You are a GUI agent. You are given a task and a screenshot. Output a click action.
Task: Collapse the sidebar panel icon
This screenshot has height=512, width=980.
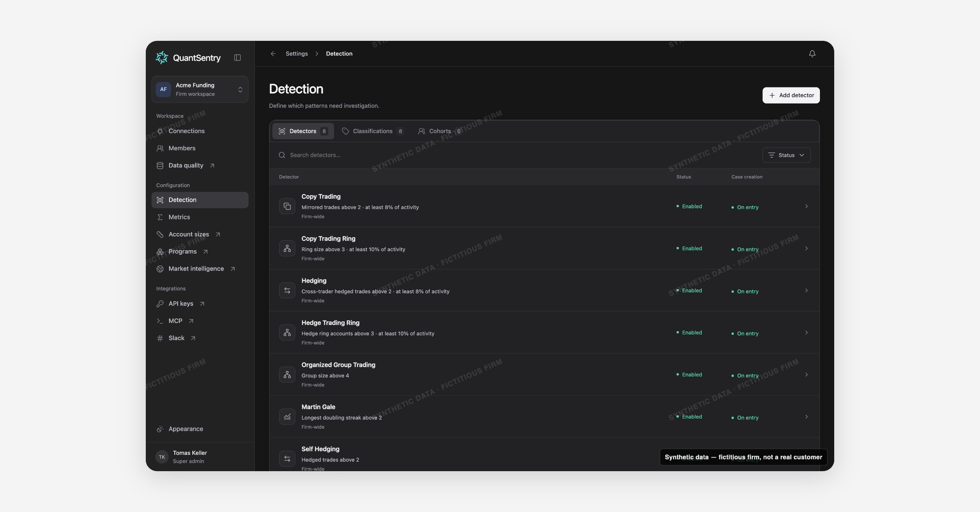click(x=237, y=58)
